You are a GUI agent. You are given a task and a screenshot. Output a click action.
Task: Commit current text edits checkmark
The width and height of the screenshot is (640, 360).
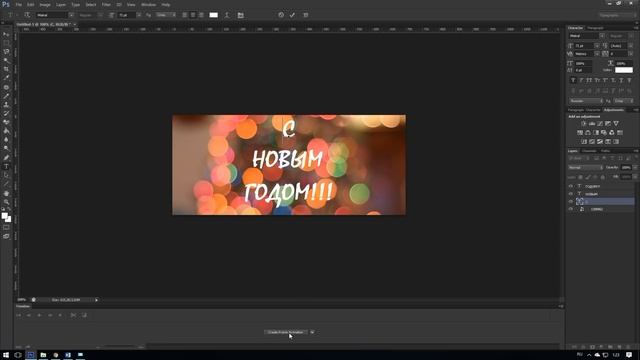[x=292, y=15]
